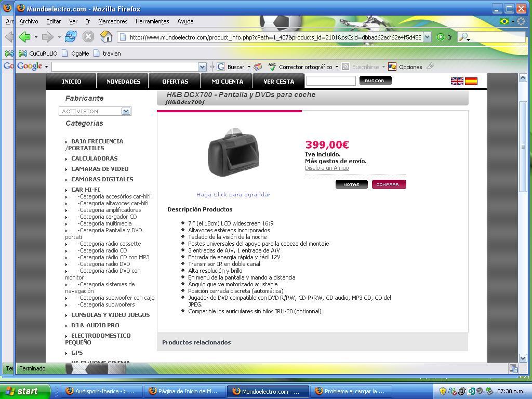Click the Stop loading icon
The image size is (532, 399).
(88, 37)
